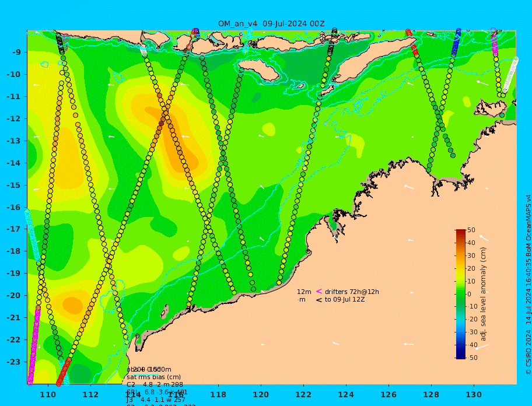Click the latitude axis label "-23"
Image resolution: width=532 pixels, height=406 pixels.
pyautogui.click(x=13, y=362)
